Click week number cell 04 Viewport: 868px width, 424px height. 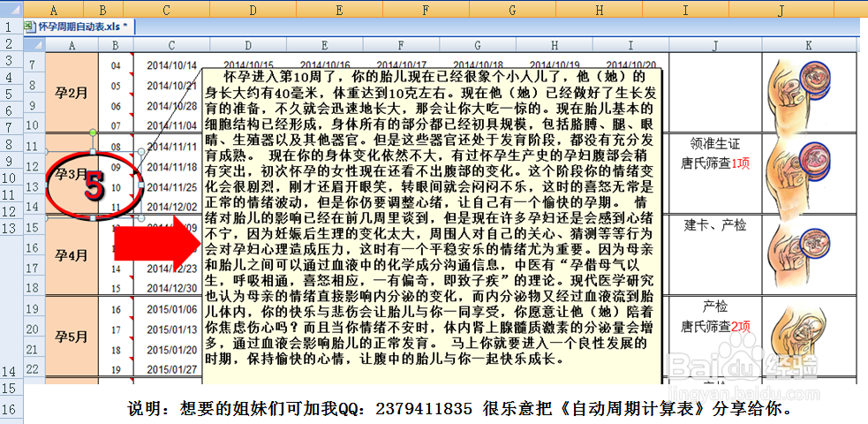(x=116, y=65)
